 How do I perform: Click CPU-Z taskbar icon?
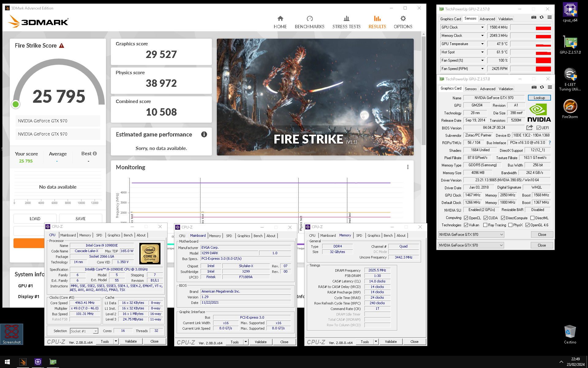point(38,362)
